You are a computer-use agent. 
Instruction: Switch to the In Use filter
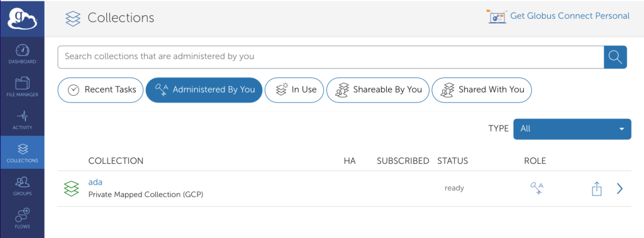[x=294, y=89]
